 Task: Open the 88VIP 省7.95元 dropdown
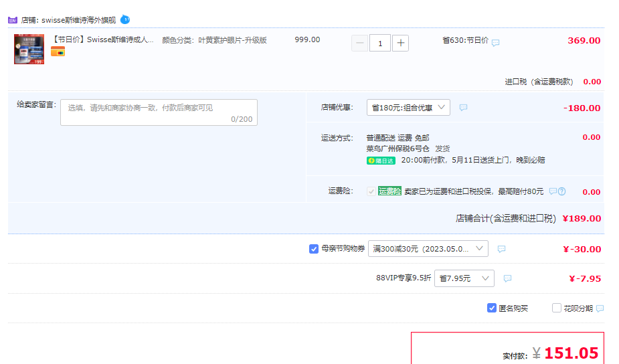464,278
